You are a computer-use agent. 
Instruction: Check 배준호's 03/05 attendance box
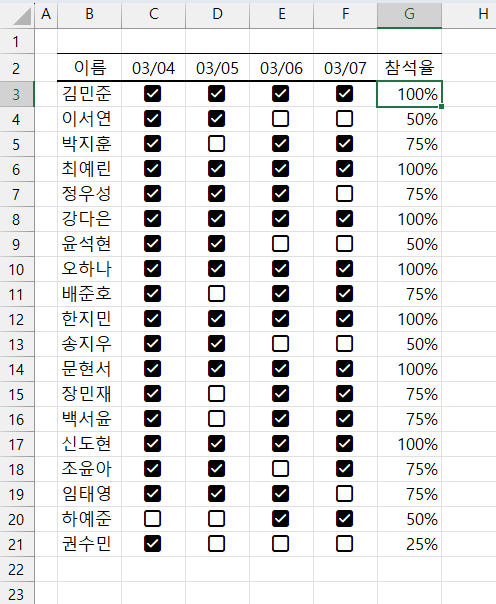click(x=216, y=294)
